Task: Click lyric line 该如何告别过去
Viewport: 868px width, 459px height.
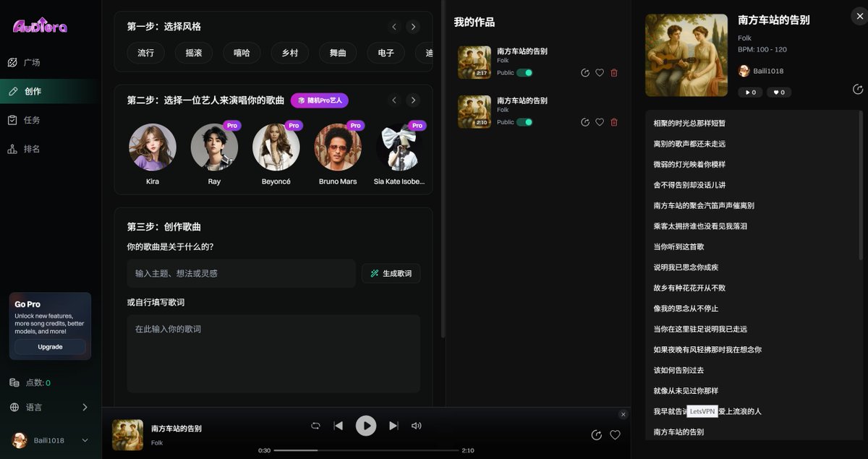Action: coord(678,370)
